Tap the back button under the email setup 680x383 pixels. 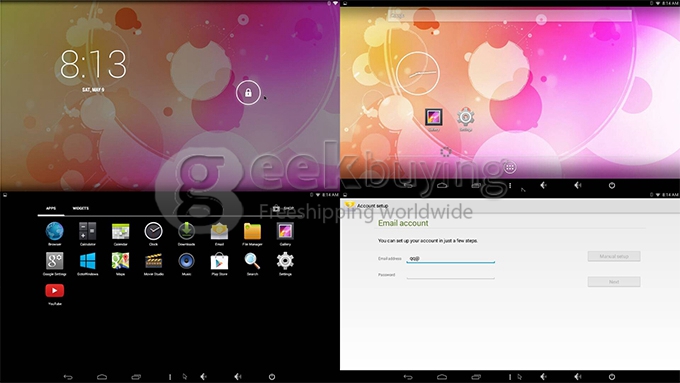point(408,376)
